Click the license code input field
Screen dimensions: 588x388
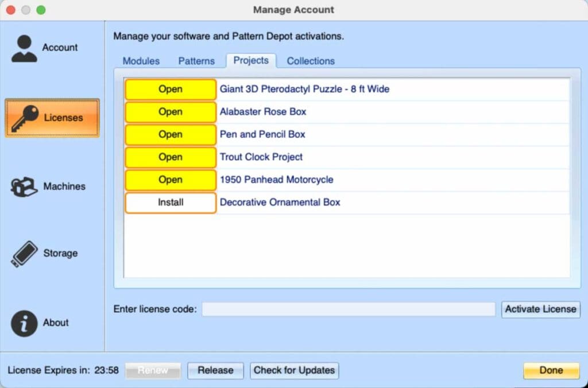pyautogui.click(x=348, y=309)
